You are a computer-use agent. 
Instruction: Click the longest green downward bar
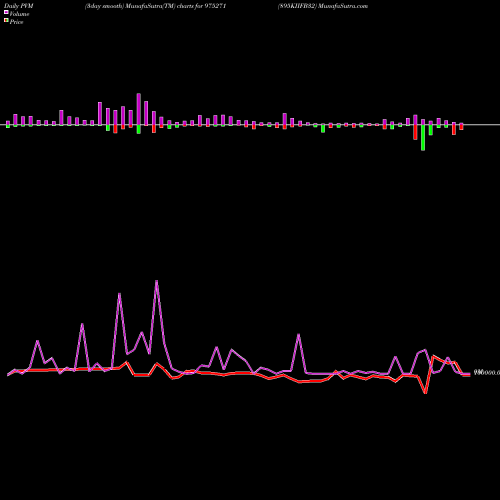coord(423,138)
